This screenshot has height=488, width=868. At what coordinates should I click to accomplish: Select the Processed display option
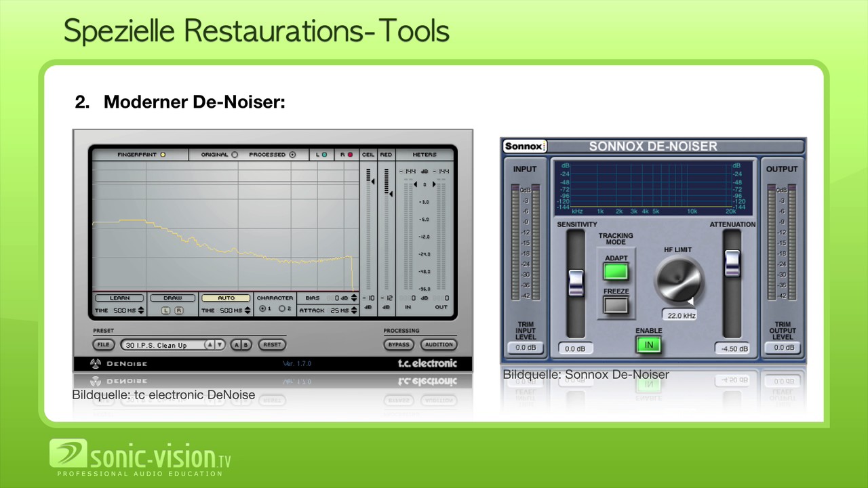293,155
